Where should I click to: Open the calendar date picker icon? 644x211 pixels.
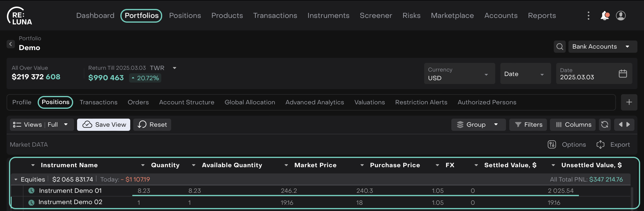click(x=623, y=74)
